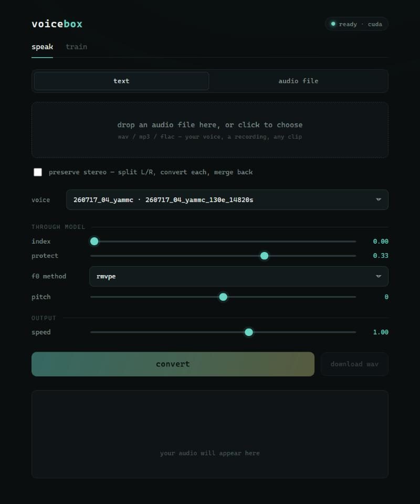Click the green ready status dot
The width and height of the screenshot is (420, 504).
[x=333, y=24]
